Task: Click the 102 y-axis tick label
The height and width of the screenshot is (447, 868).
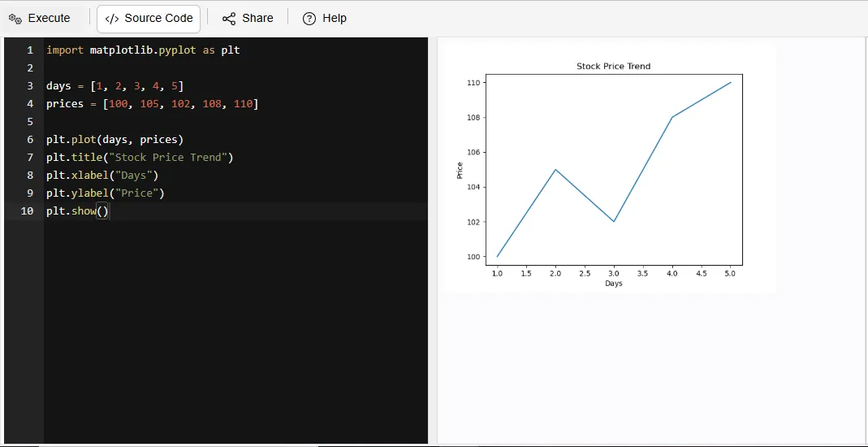Action: (476, 222)
